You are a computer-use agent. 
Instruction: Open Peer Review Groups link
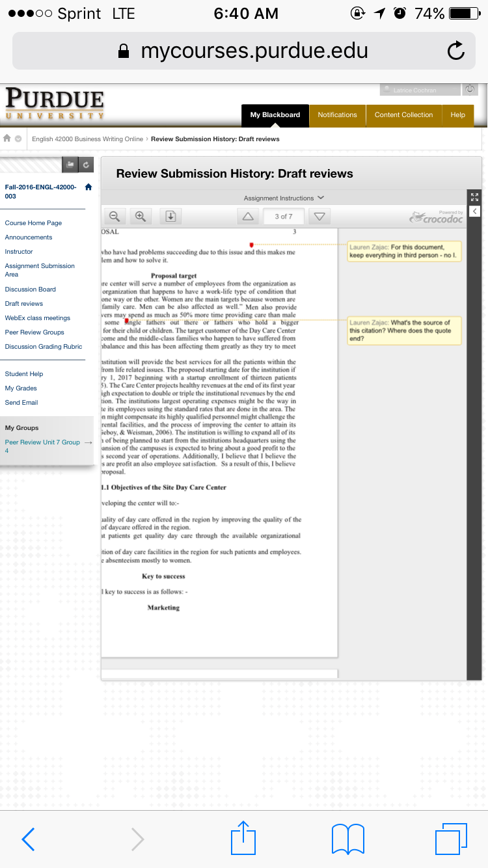click(x=34, y=332)
